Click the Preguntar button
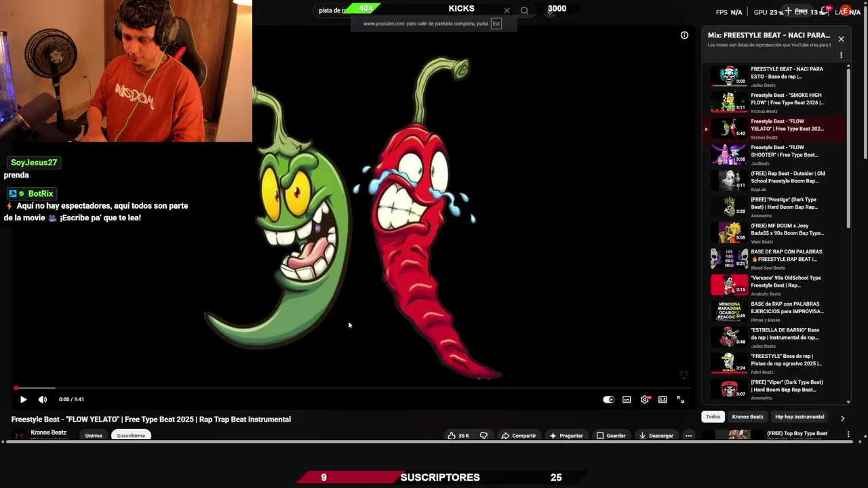Screen dimensions: 868x488 566,436
